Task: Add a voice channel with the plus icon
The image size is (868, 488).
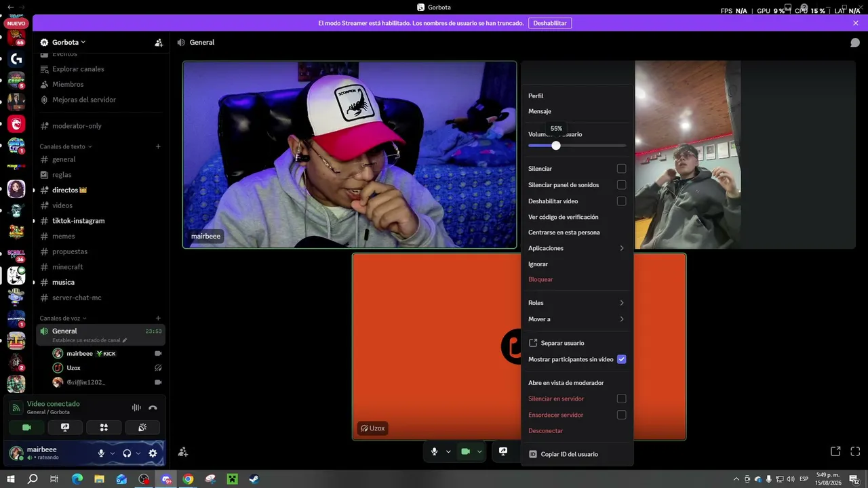Action: (x=158, y=318)
